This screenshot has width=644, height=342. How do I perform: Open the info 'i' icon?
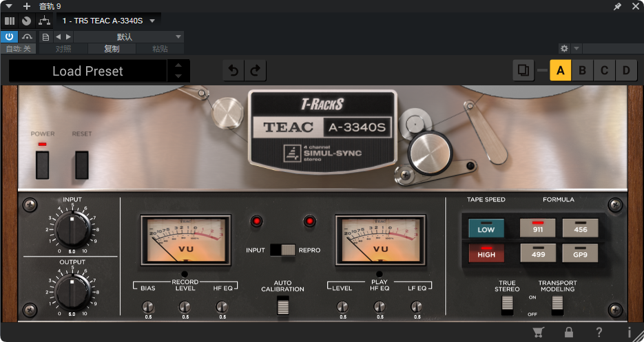pyautogui.click(x=630, y=332)
